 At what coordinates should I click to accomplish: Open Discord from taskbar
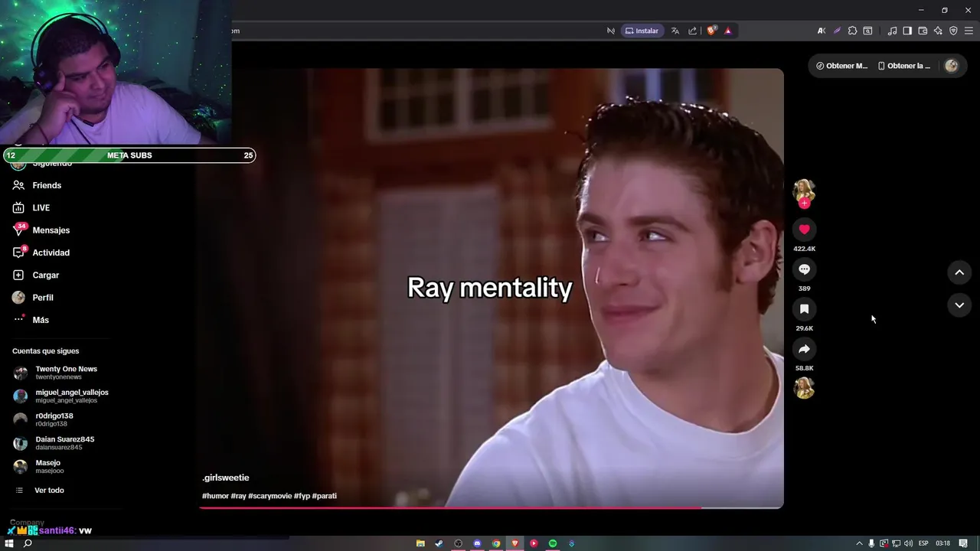pyautogui.click(x=477, y=543)
